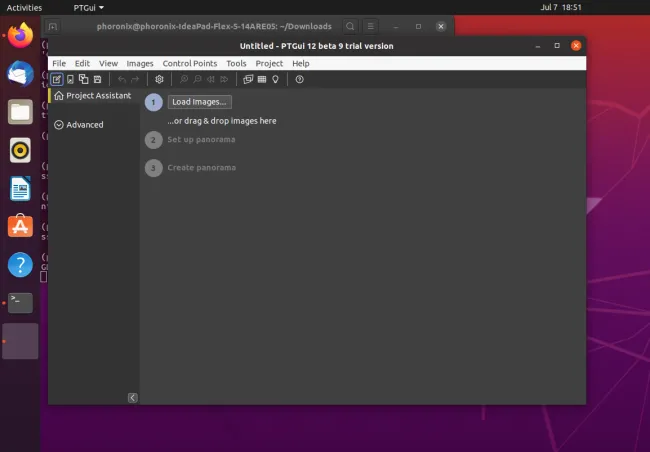Open Options via the gear toolbar icon
Viewport: 650px width, 452px height.
[159, 79]
